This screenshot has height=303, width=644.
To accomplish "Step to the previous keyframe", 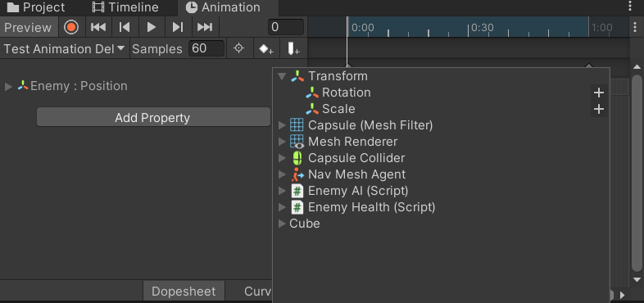I will [125, 28].
